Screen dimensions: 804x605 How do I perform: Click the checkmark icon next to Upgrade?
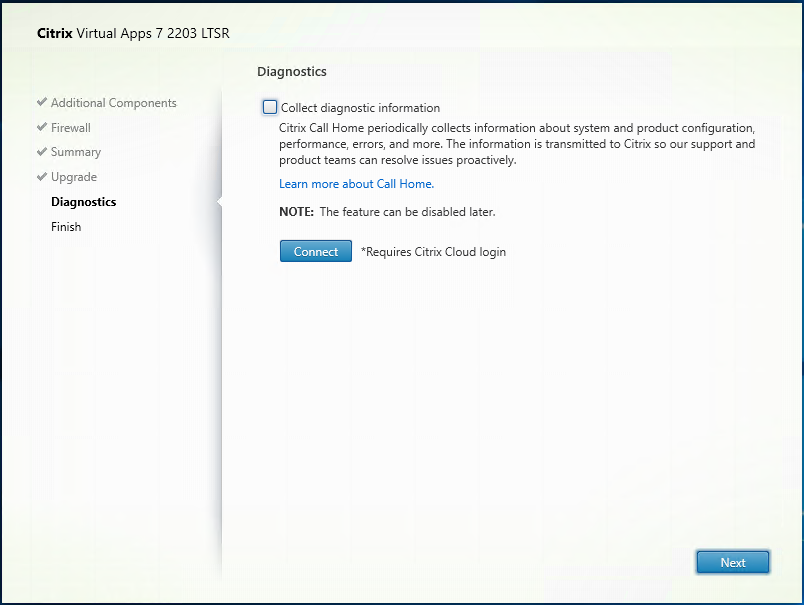(x=42, y=177)
